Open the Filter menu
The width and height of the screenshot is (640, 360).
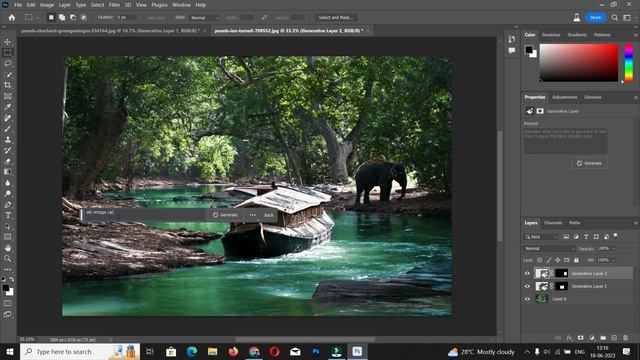114,5
